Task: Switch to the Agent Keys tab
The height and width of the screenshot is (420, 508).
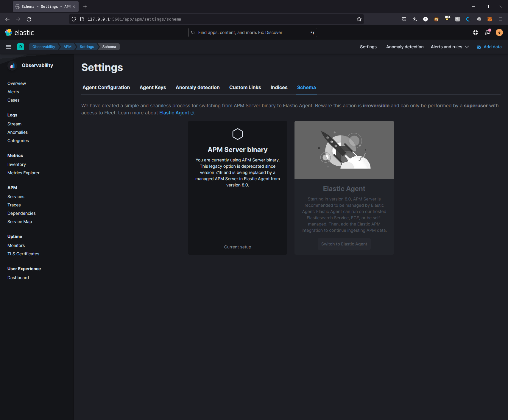Action: [153, 88]
